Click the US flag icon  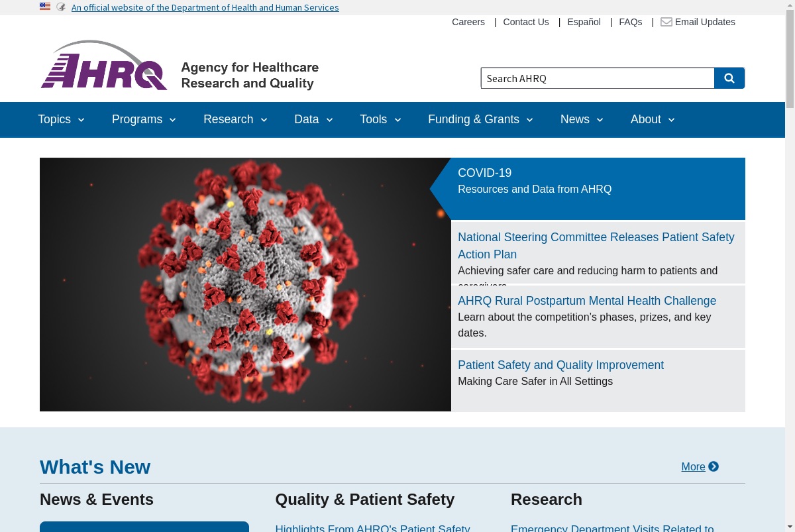coord(45,7)
